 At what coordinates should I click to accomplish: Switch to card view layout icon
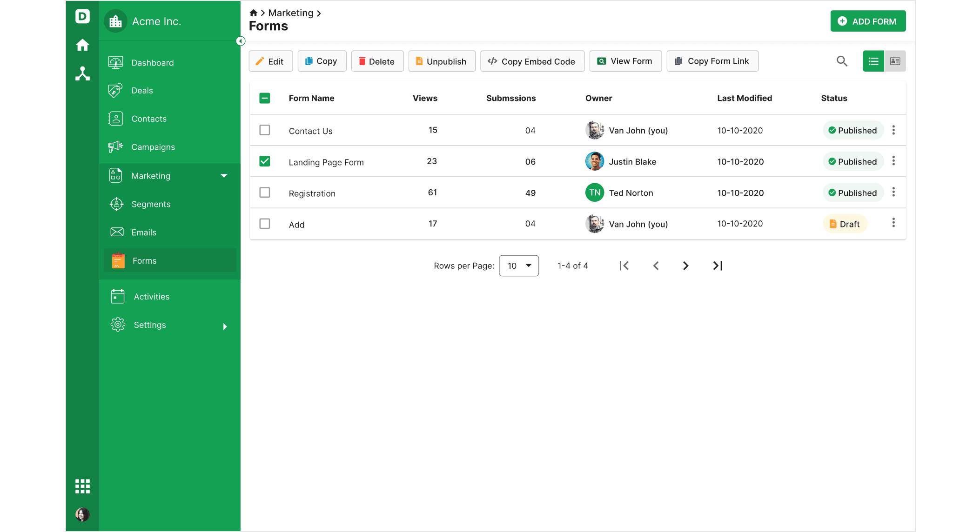895,61
